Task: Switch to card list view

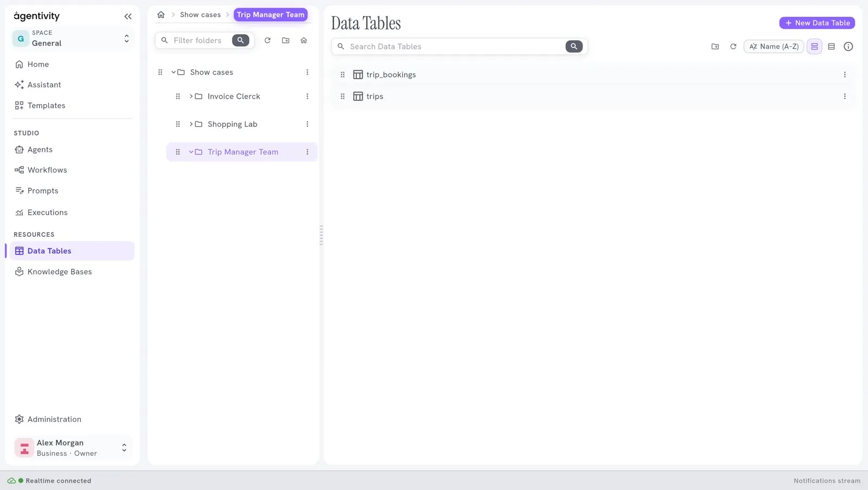Action: 814,47
